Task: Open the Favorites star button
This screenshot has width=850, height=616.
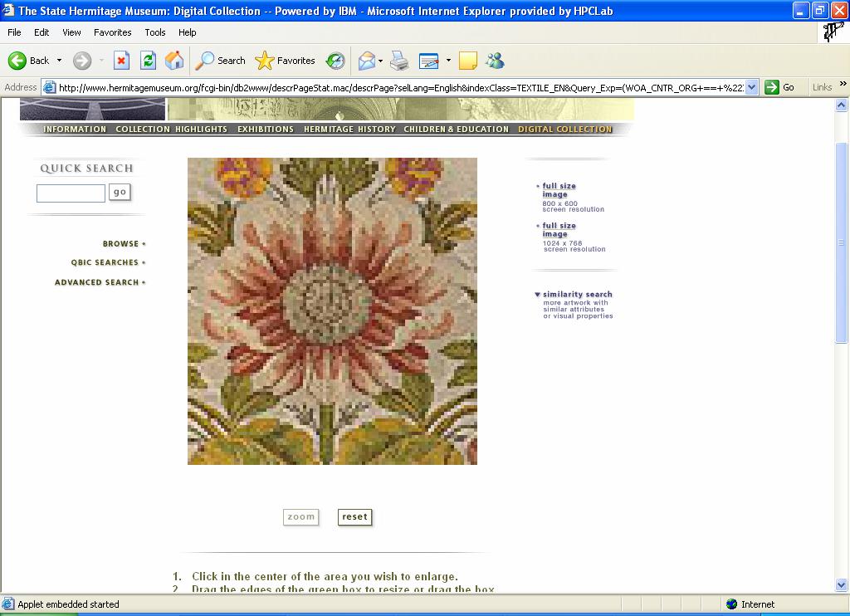Action: (286, 61)
